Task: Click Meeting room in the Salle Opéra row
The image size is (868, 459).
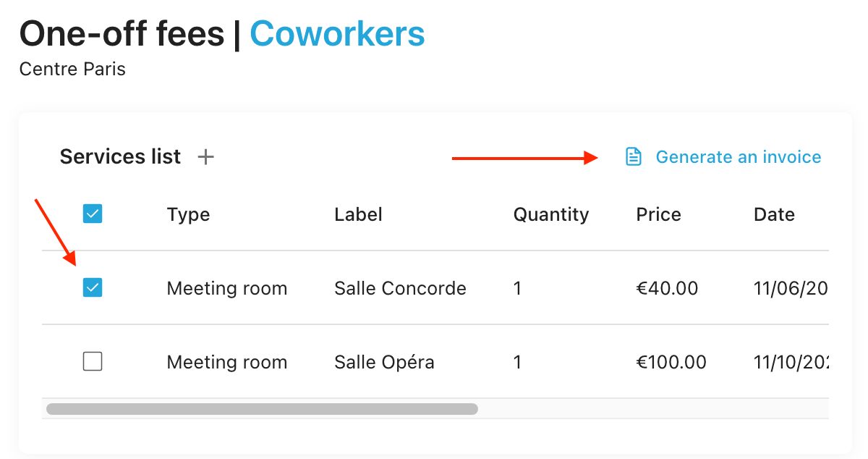Action: 227,362
